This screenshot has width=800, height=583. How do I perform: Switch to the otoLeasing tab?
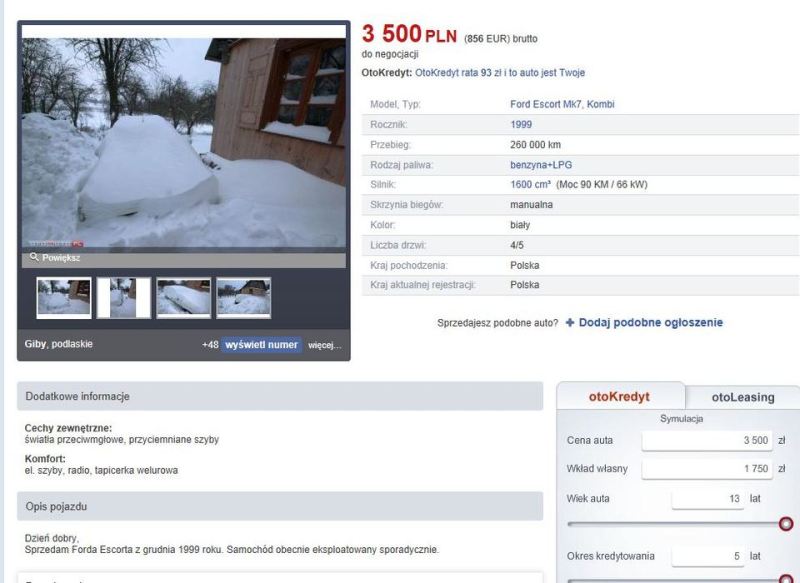(x=743, y=397)
